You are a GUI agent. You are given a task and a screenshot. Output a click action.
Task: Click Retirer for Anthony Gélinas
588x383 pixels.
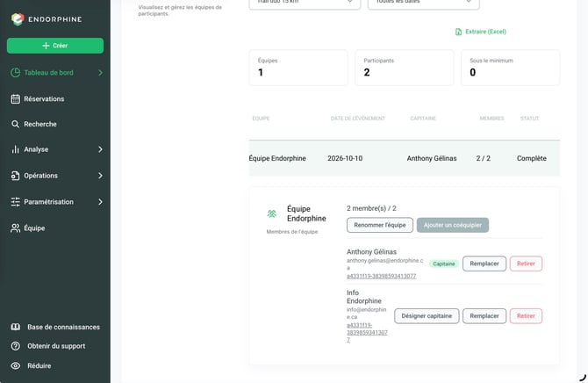pos(526,264)
